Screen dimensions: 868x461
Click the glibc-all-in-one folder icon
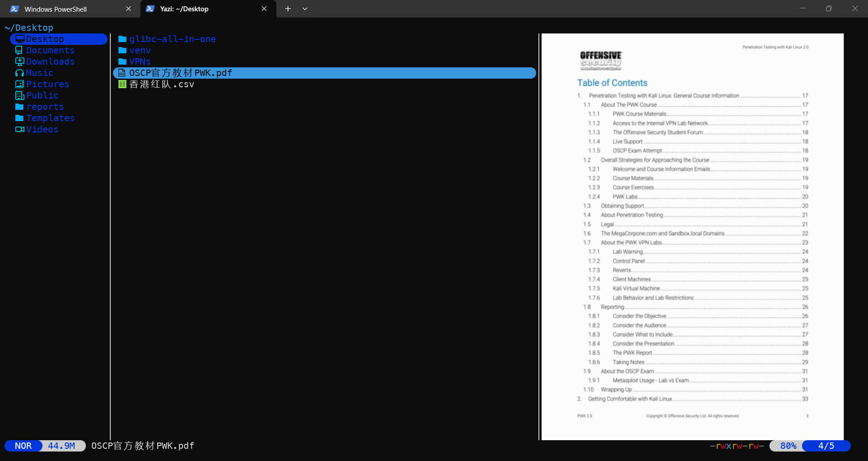point(122,39)
